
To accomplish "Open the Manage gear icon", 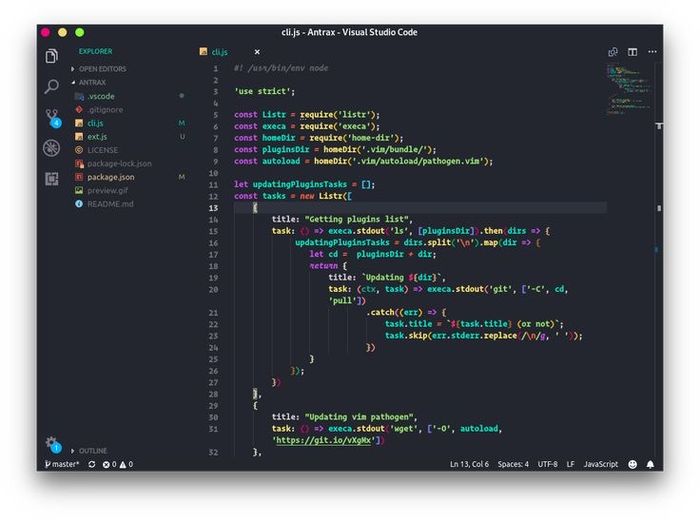I will pyautogui.click(x=53, y=444).
